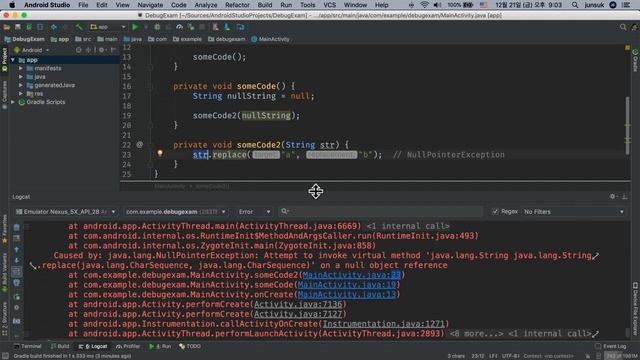The height and width of the screenshot is (360, 640).
Task: Click the Make Project hammer icon
Action: tap(79, 27)
